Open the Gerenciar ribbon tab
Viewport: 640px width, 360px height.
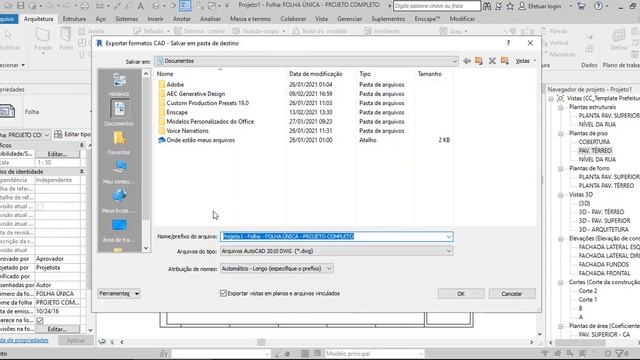pos(350,19)
